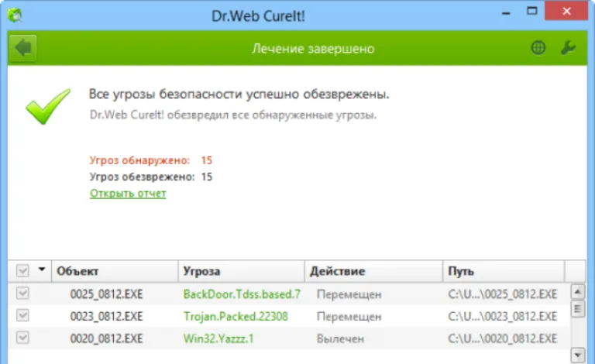Minimize the Dr.Web CureIt! window

pos(506,13)
